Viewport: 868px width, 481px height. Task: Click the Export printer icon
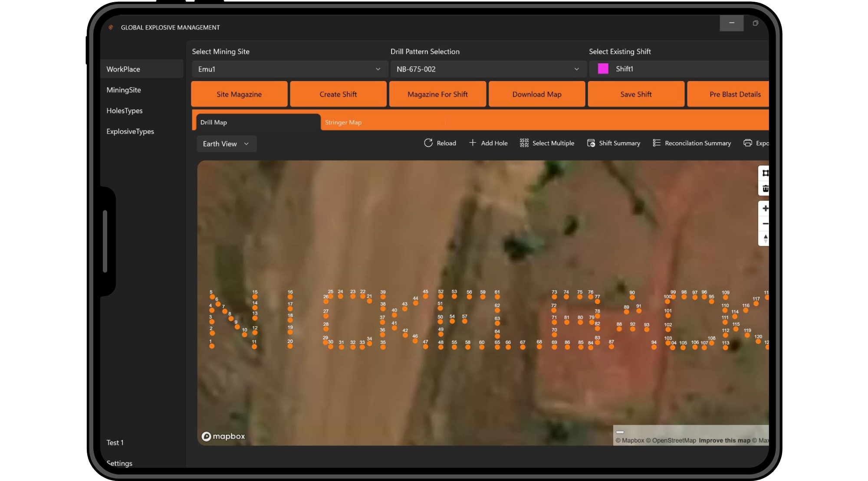coord(748,143)
